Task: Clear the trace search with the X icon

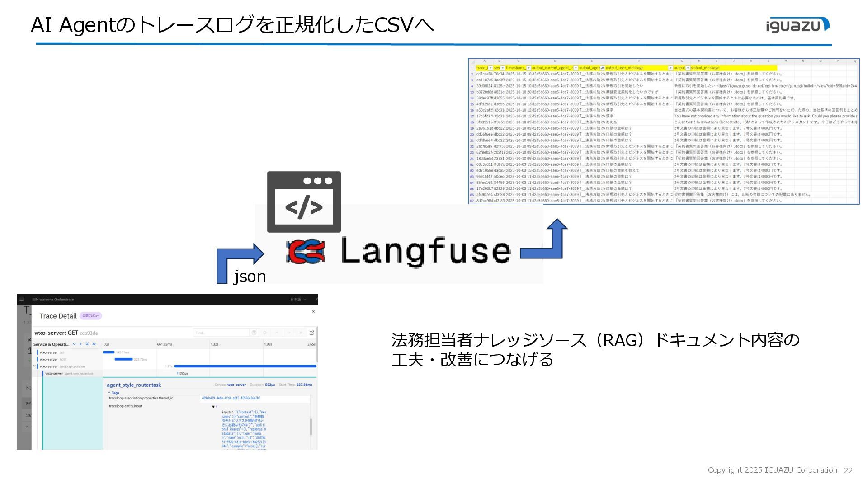Action: [301, 333]
